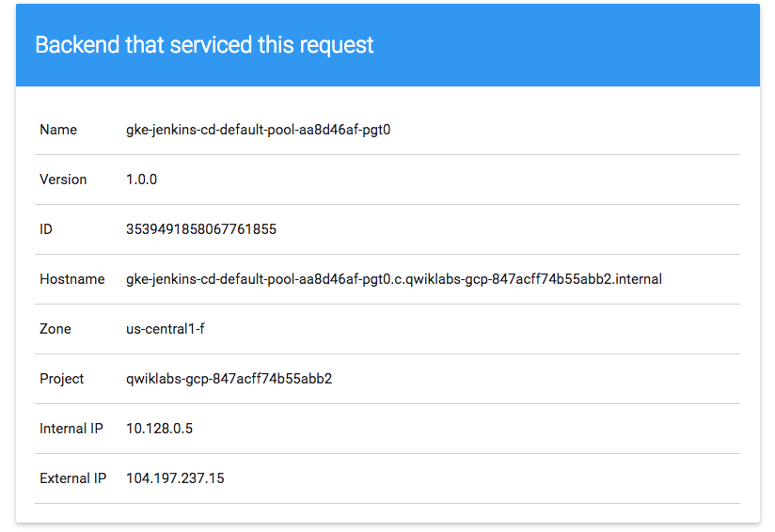
Task: Select the qwiklabs-gcp-847acff74b55abb2 project value
Action: point(229,379)
